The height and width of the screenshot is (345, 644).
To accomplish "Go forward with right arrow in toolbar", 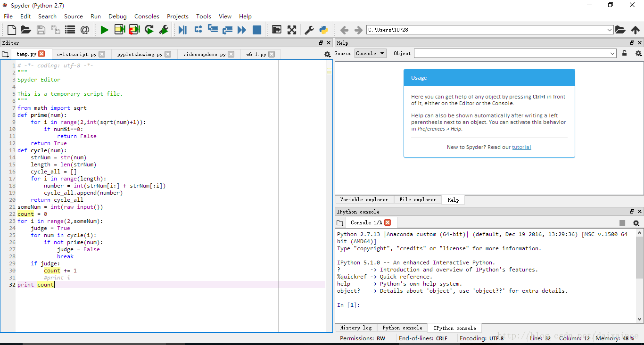I will pos(358,30).
